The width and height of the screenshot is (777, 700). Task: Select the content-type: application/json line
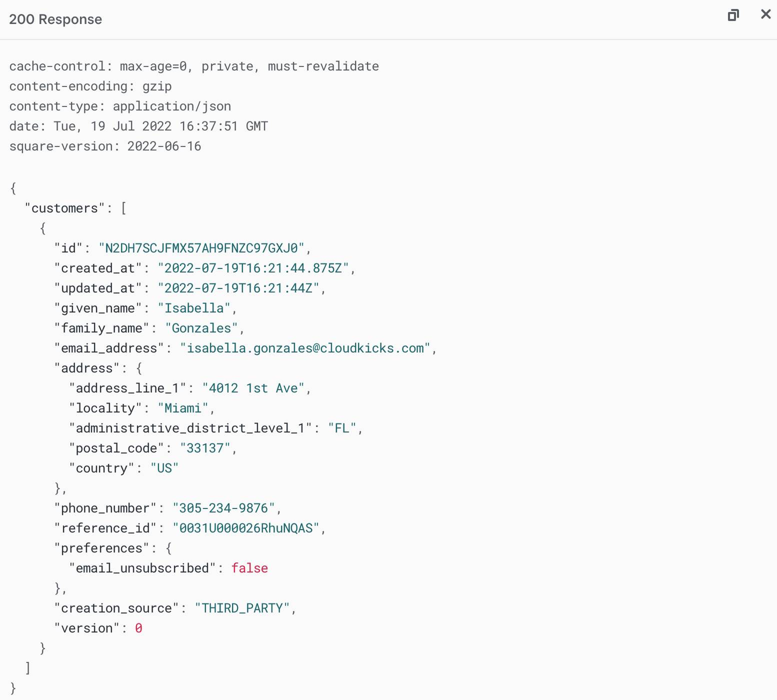(x=120, y=106)
